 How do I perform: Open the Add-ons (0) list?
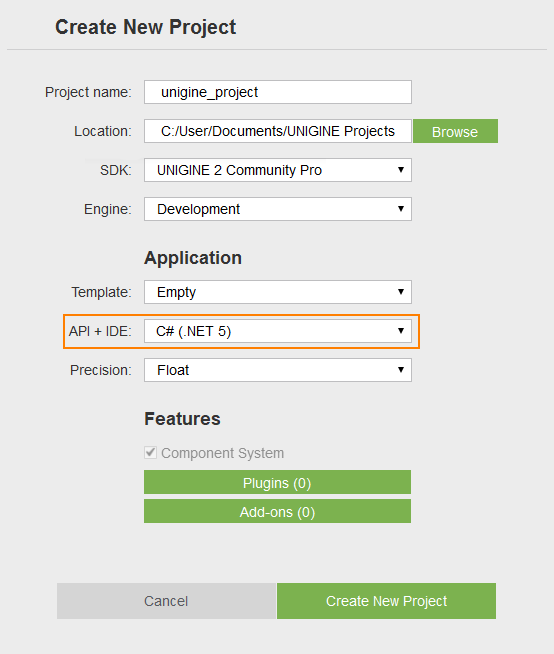coord(277,511)
